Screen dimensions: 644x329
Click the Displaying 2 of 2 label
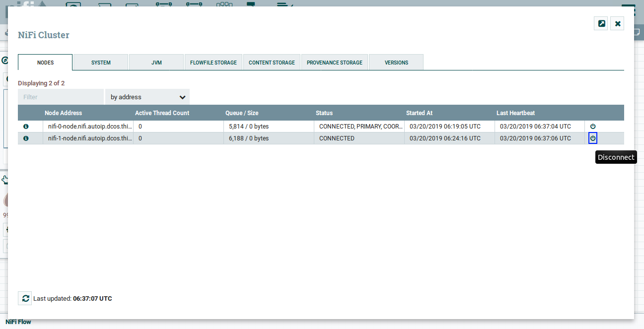(x=41, y=83)
